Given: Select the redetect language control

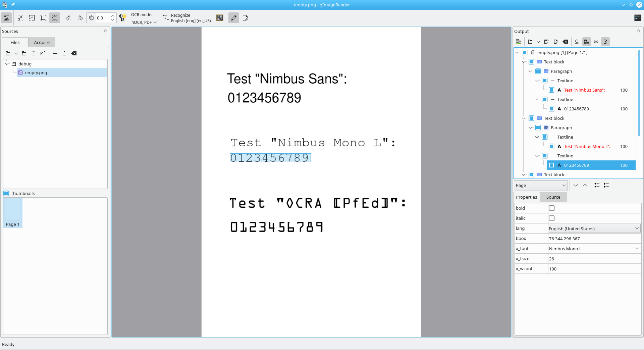Looking at the screenshot, I should coord(219,18).
